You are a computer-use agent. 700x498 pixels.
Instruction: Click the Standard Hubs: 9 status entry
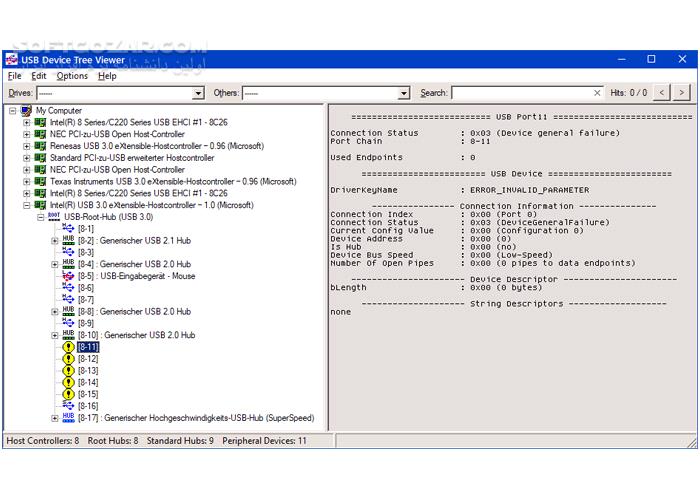coord(180,441)
